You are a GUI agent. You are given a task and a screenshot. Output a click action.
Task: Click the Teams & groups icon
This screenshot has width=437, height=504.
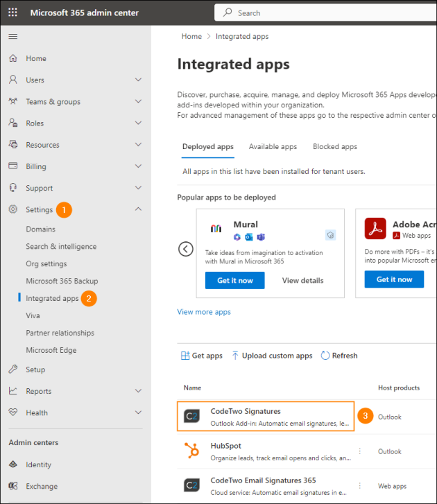(13, 101)
